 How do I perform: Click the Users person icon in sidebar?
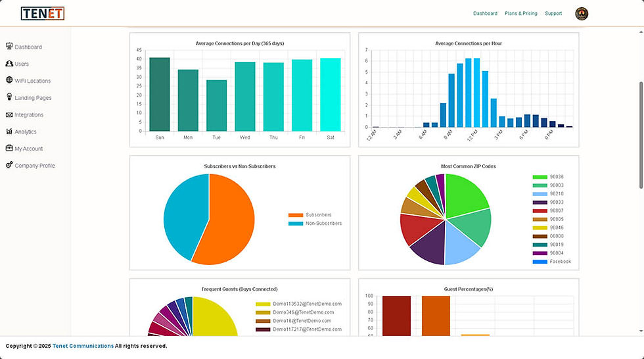pyautogui.click(x=9, y=63)
